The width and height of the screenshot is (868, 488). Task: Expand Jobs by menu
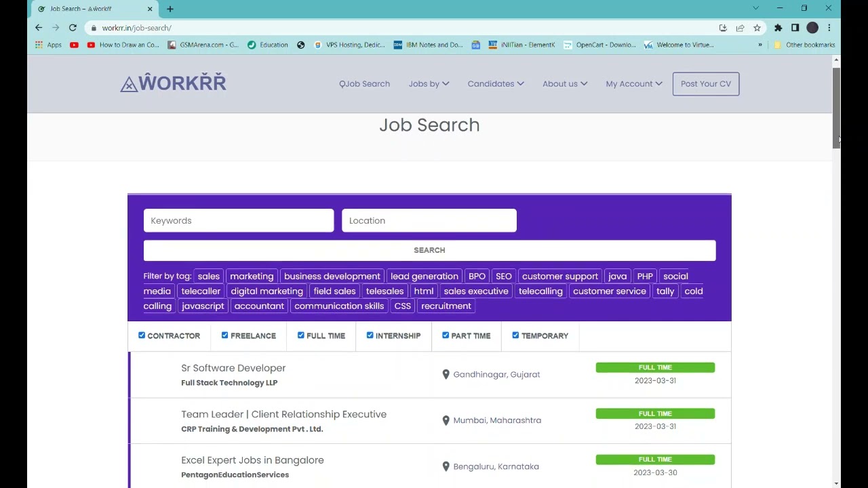429,84
